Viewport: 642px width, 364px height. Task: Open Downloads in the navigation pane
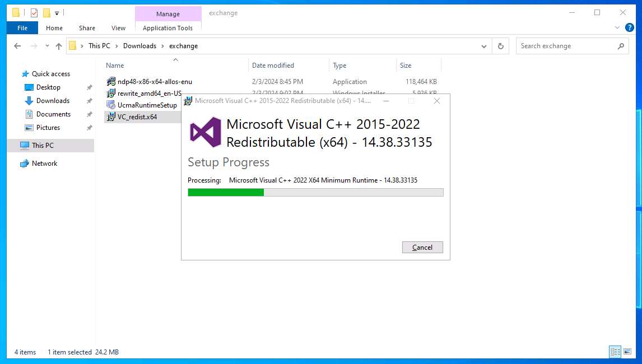tap(53, 101)
